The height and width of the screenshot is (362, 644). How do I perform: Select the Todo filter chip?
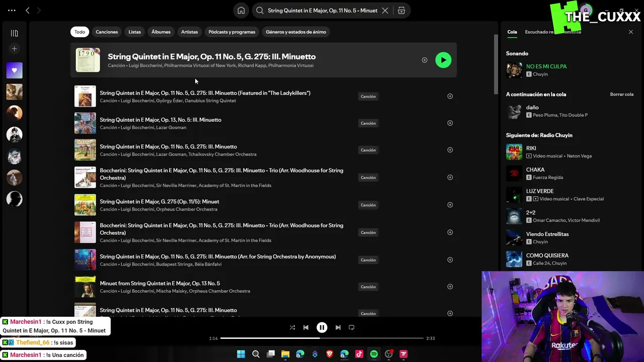(80, 32)
